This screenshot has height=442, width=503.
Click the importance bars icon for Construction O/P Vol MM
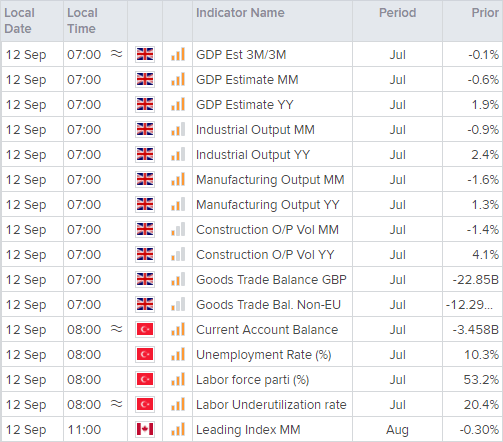178,230
